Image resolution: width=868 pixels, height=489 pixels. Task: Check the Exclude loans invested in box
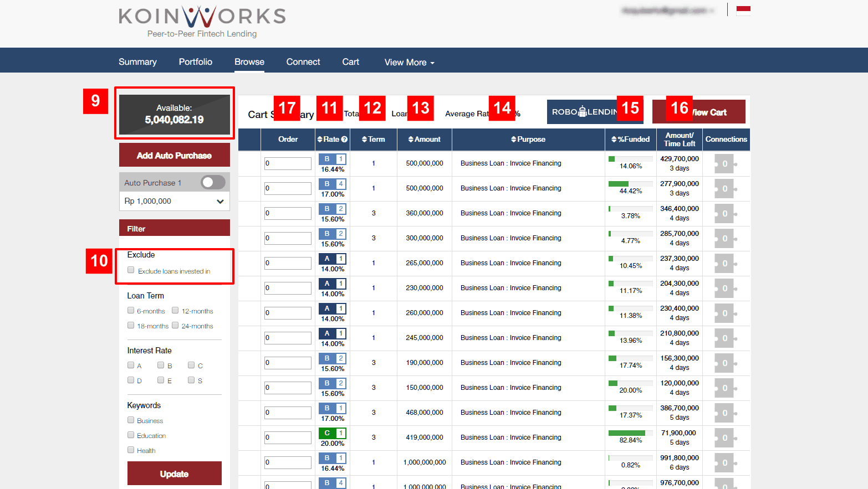tap(131, 270)
